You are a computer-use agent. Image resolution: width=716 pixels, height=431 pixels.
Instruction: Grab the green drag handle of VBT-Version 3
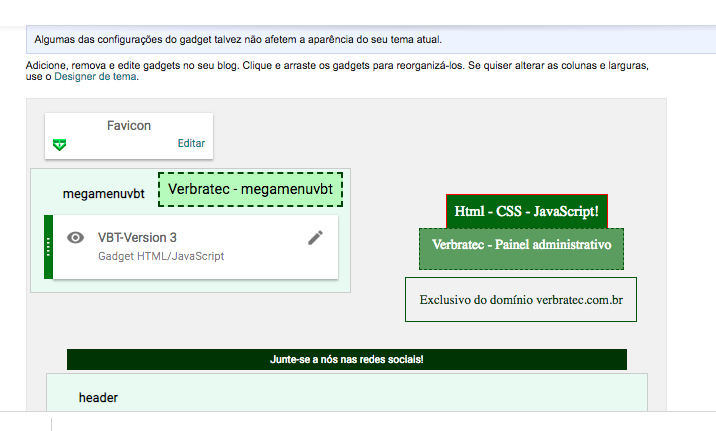[48, 247]
